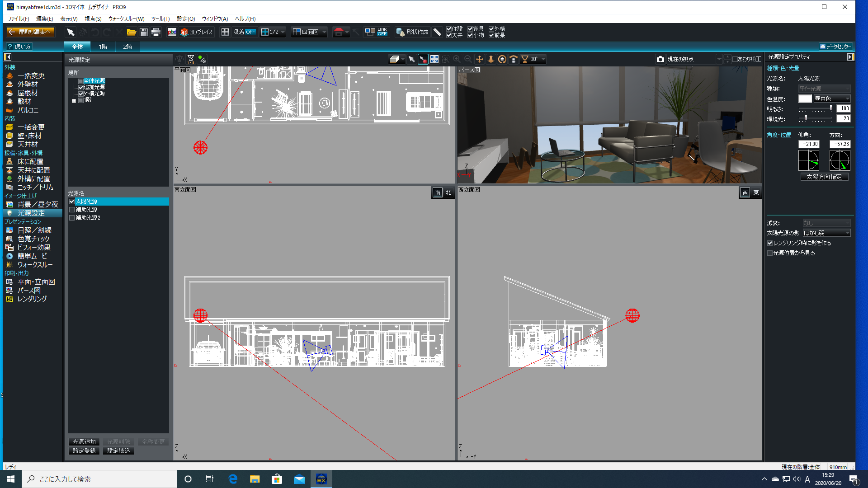Viewport: 868px width, 488px height.
Task: Click the print icon in toolbar
Action: click(156, 32)
